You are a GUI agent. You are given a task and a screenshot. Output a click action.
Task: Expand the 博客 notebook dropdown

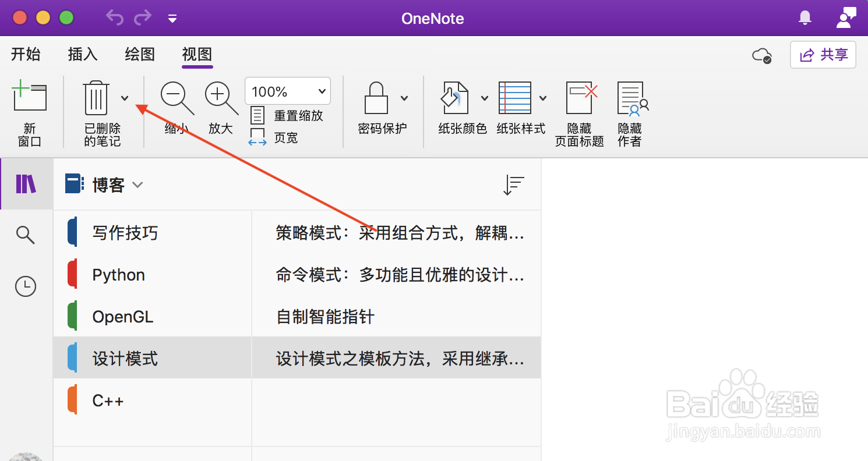pos(137,185)
